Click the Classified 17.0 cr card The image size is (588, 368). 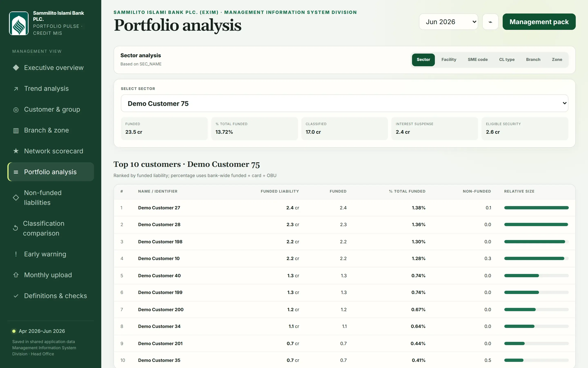[x=345, y=129]
